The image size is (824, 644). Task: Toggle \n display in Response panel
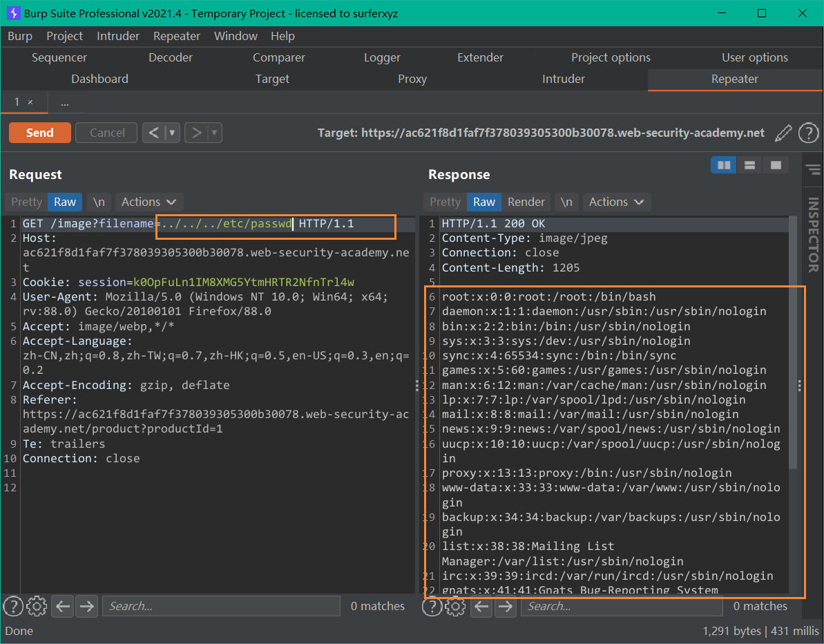coord(566,202)
